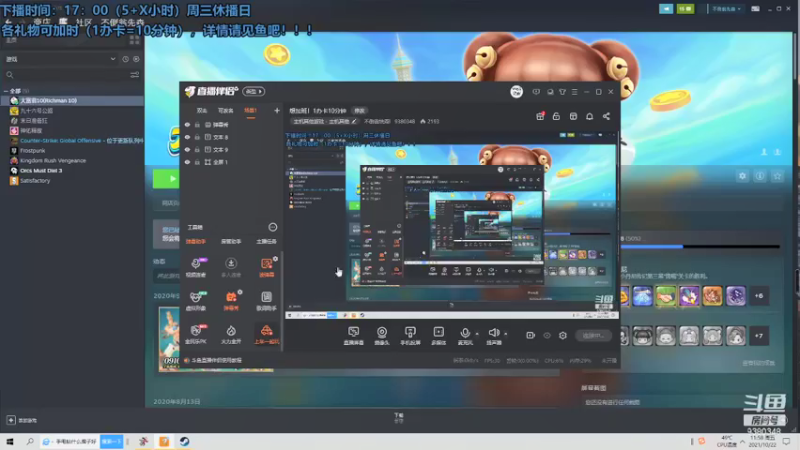The height and width of the screenshot is (450, 800).
Task: Open the multi-person connect download tool
Action: click(x=231, y=267)
